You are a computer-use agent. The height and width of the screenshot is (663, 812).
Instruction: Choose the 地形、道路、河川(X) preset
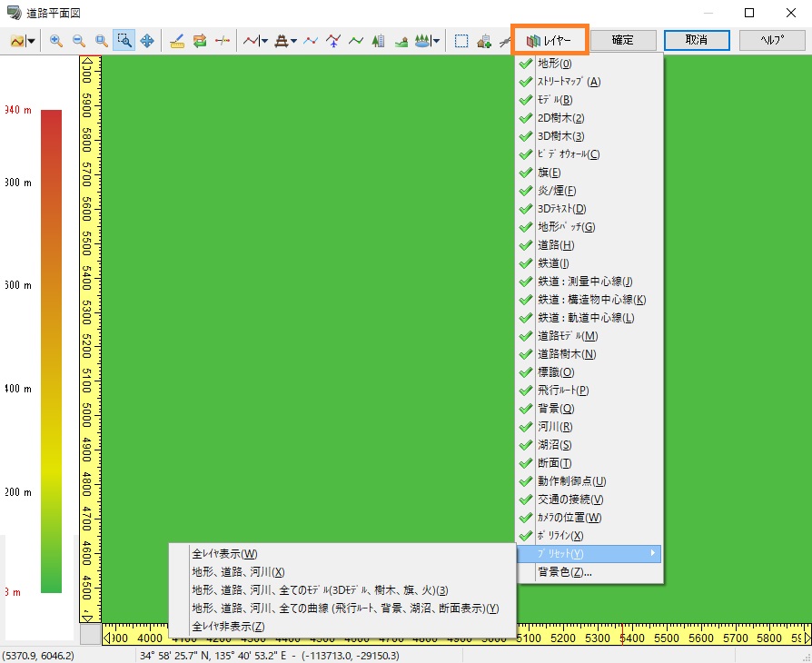[x=342, y=572]
